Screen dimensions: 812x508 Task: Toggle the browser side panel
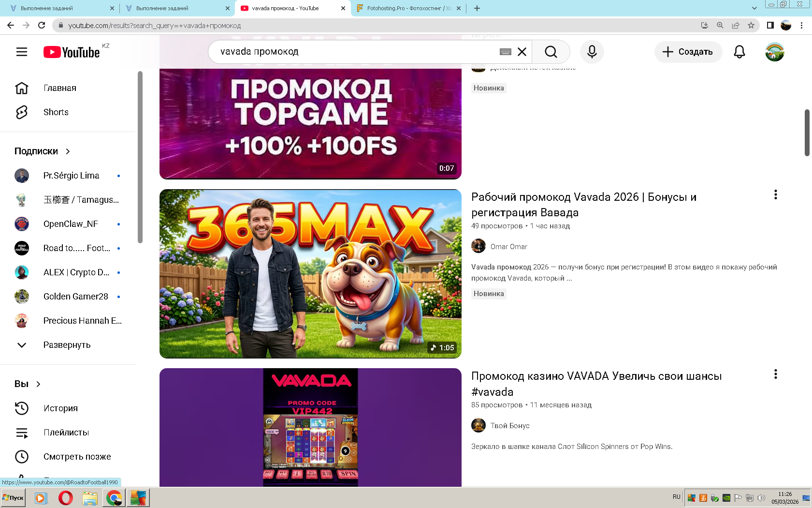(770, 25)
